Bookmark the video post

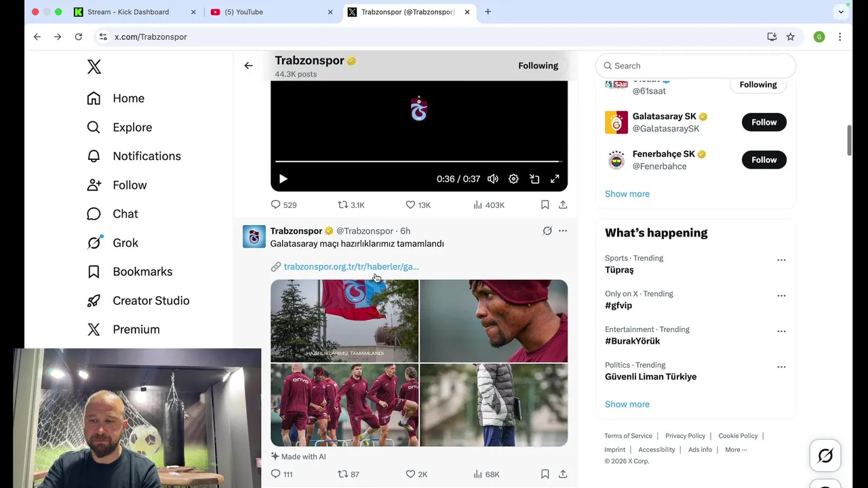[545, 205]
